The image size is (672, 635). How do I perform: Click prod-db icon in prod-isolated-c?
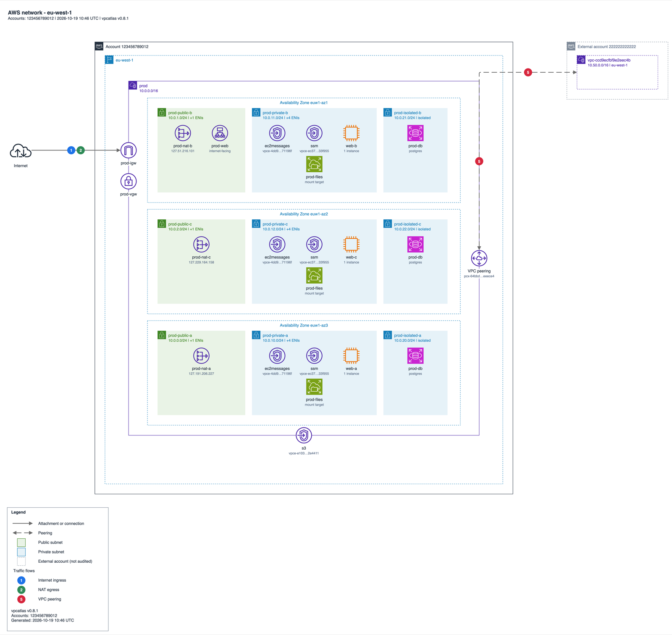tap(415, 245)
